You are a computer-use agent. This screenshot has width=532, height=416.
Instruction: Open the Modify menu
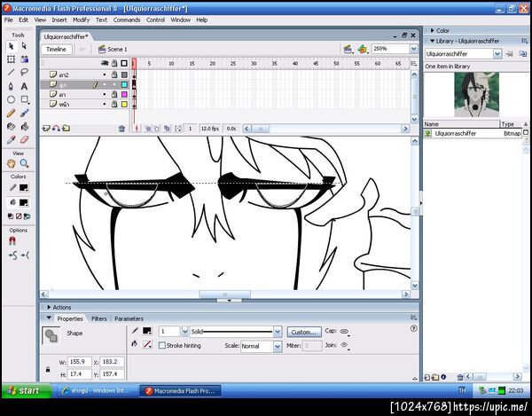(x=82, y=20)
